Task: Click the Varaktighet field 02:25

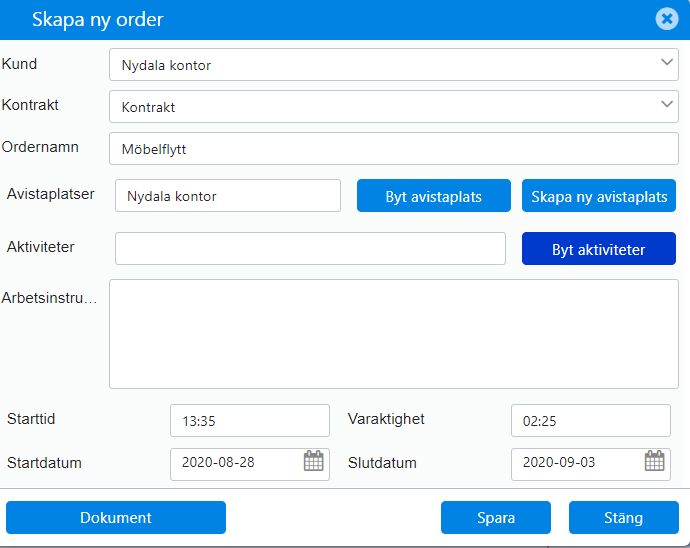Action: point(591,420)
